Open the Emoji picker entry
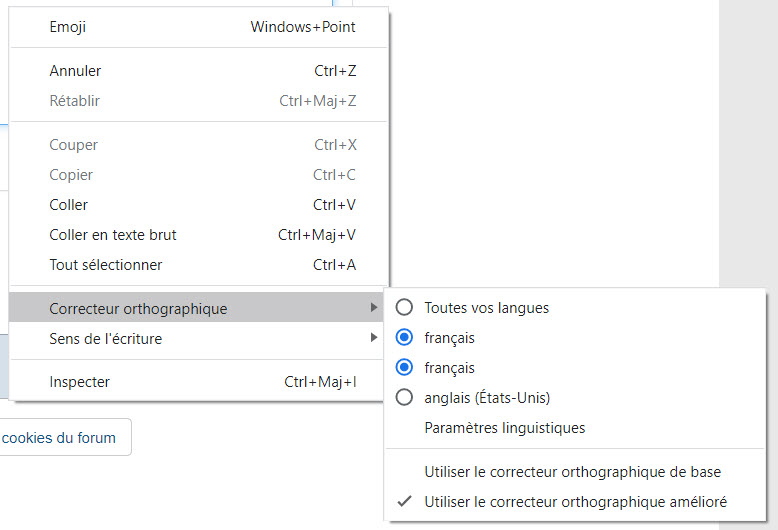 68,27
